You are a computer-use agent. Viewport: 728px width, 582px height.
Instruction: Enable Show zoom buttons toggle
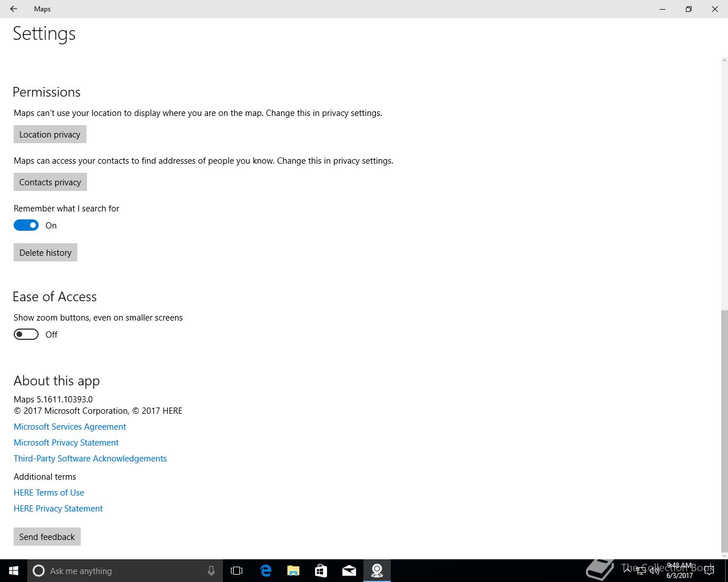click(26, 334)
